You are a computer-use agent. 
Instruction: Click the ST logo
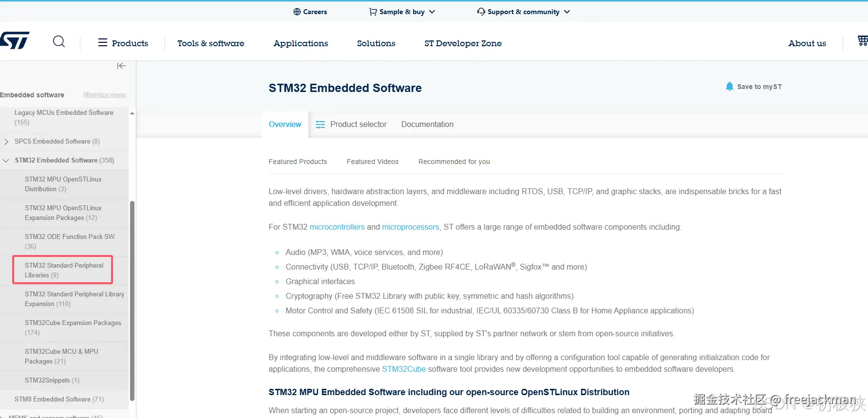[x=15, y=41]
